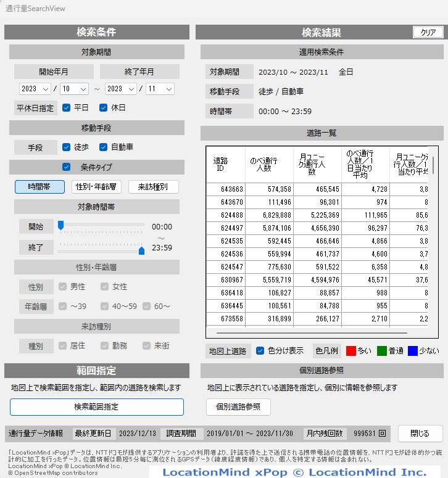Open the start month 10 dropdown
This screenshot has width=448, height=478.
74,89
